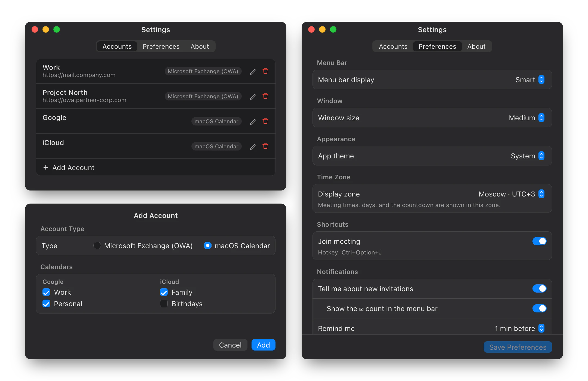Edit the iCloud account pencil icon
The height and width of the screenshot is (381, 588).
[x=253, y=147]
